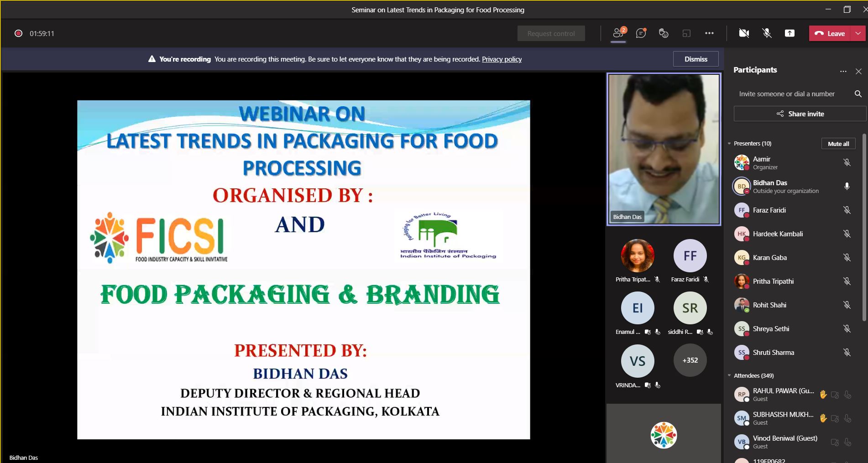Mute Bidhan Das using his mic icon
This screenshot has height=463, width=868.
click(x=847, y=186)
